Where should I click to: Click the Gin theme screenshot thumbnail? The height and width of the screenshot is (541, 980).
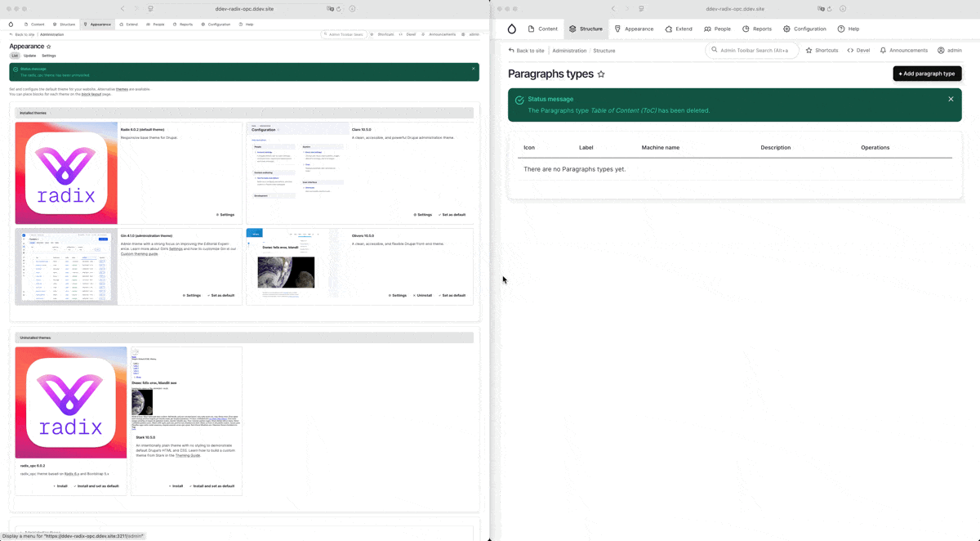(66, 266)
